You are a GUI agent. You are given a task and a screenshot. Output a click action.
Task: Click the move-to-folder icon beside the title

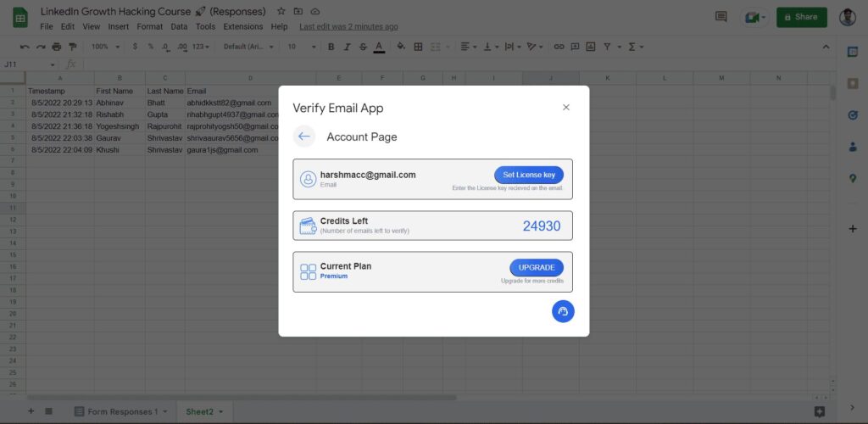[x=298, y=12]
